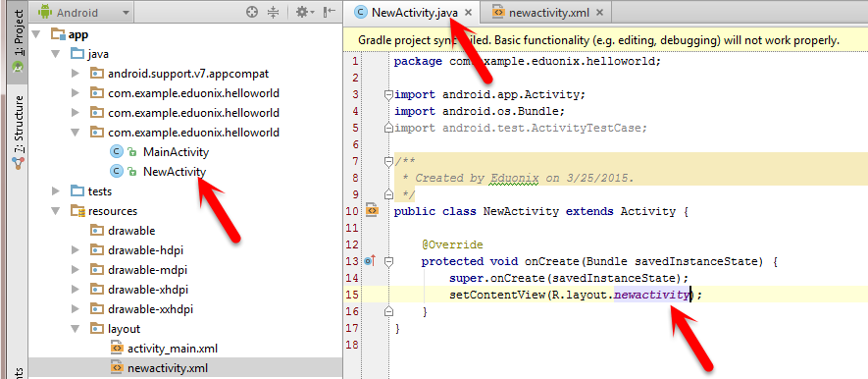Click the Android robot icon in view selector

[x=45, y=12]
